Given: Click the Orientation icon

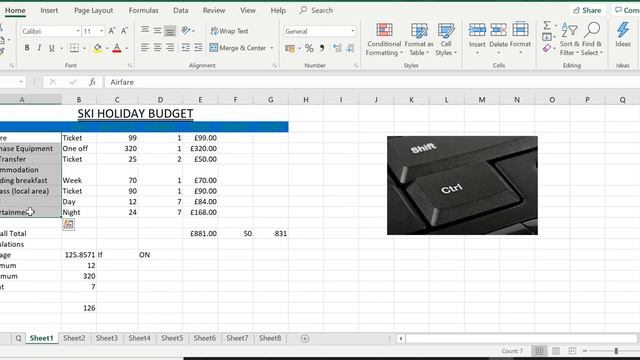Looking at the screenshot, I should pos(186,31).
